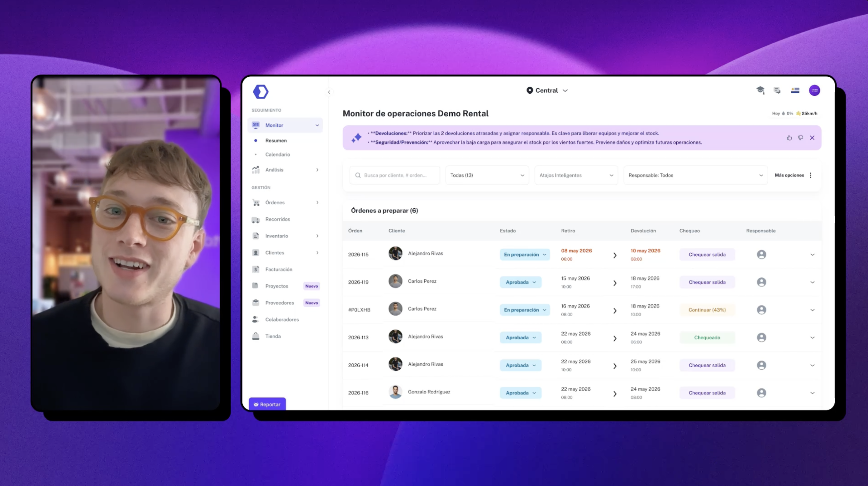Open the chat messages icon in header
The width and height of the screenshot is (868, 486).
(777, 90)
